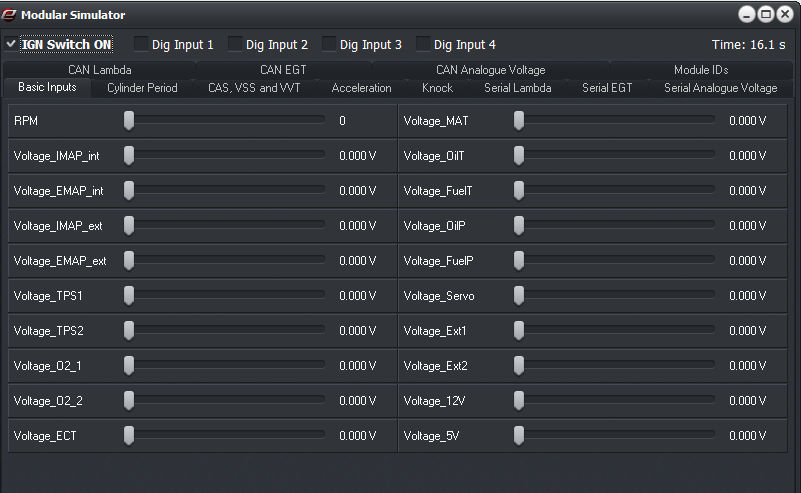Switch to the CAN Lambda tab
Viewport: 801px width, 493px height.
tap(100, 69)
